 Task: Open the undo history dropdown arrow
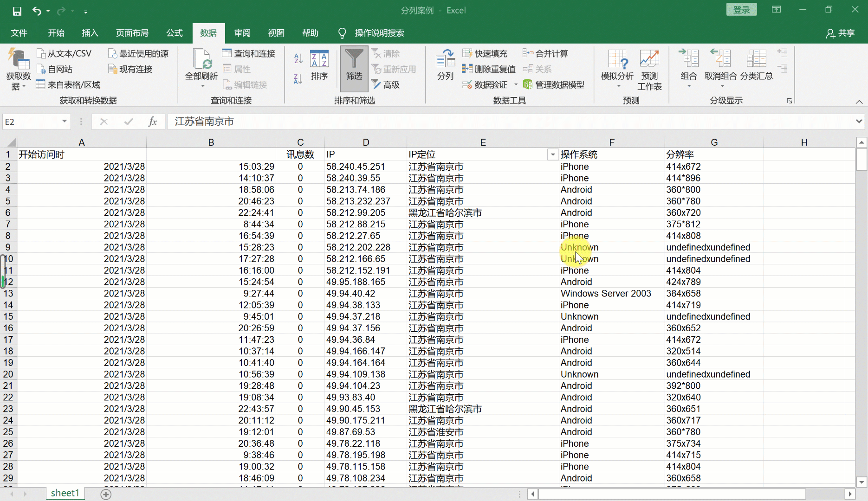point(48,11)
